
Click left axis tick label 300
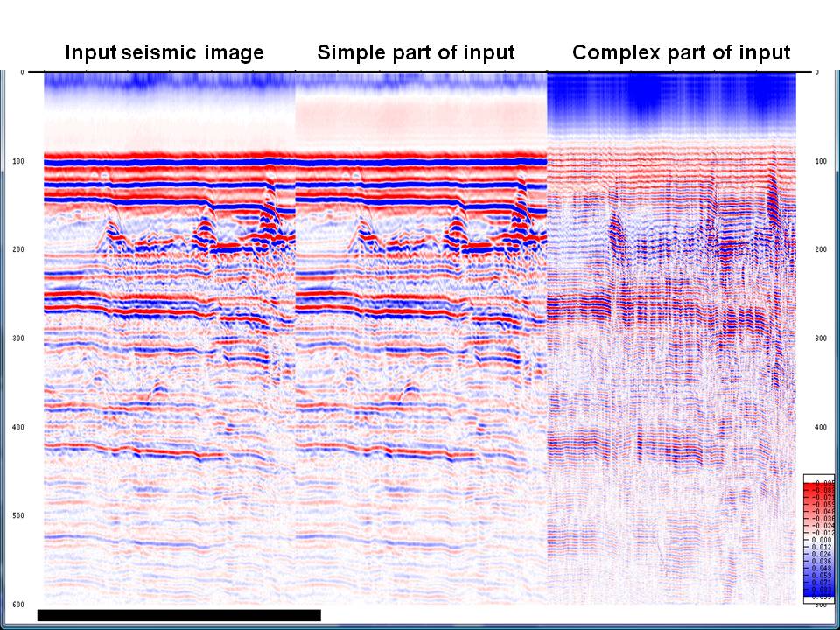point(17,339)
